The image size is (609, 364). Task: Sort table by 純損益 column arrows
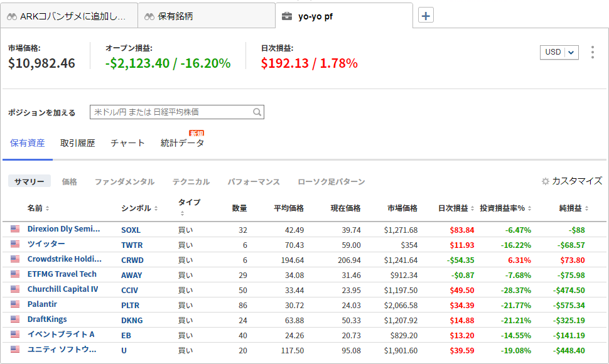(586, 208)
